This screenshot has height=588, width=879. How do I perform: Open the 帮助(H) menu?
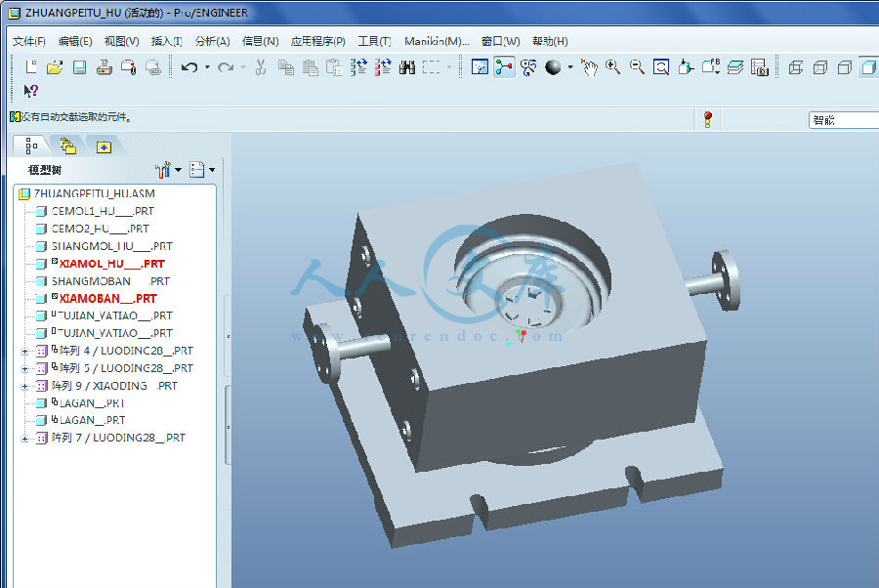click(550, 41)
